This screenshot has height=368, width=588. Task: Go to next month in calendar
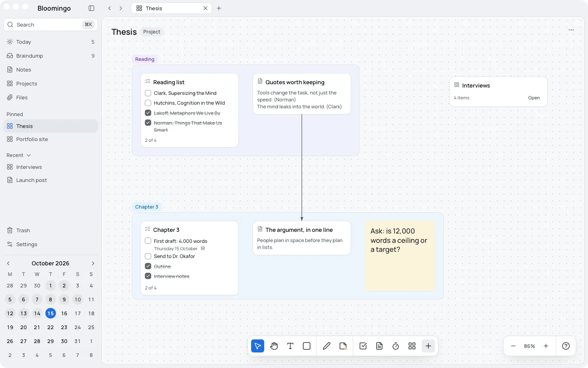[x=93, y=263]
